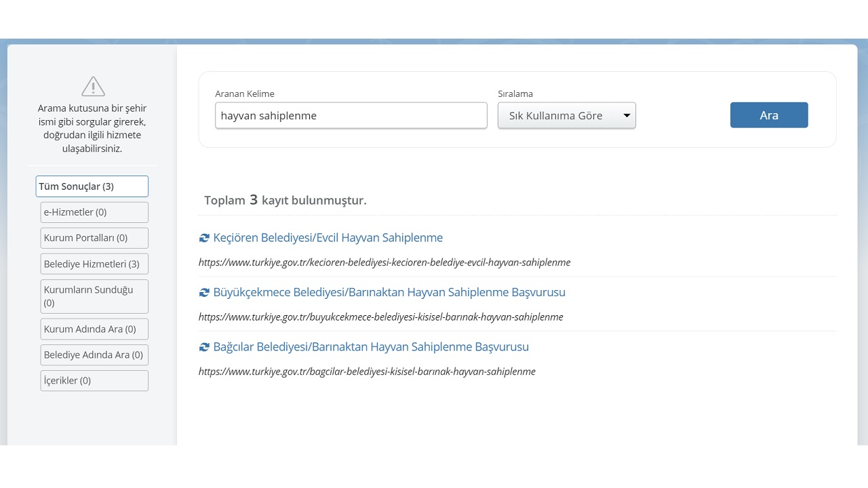Image resolution: width=868 pixels, height=488 pixels.
Task: Filter results by İçerikler
Action: point(94,380)
